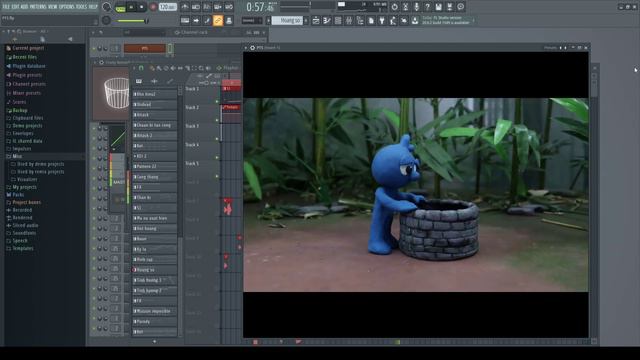
Task: Select next pattern arrow
Action: 306,20
